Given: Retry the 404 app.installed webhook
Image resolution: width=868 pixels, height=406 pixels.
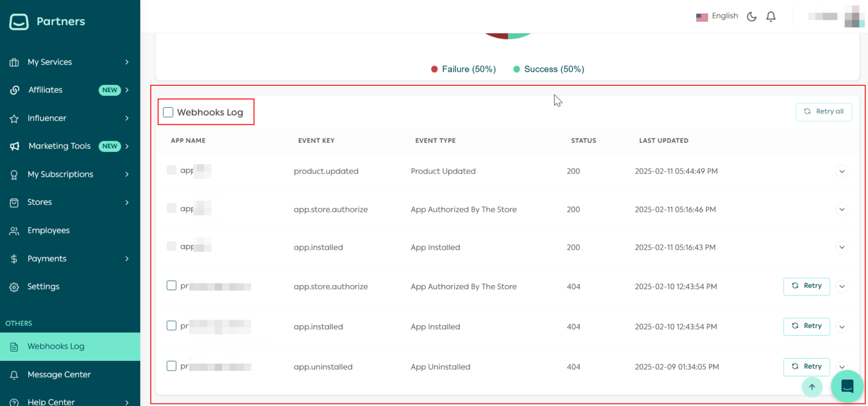Looking at the screenshot, I should point(806,326).
